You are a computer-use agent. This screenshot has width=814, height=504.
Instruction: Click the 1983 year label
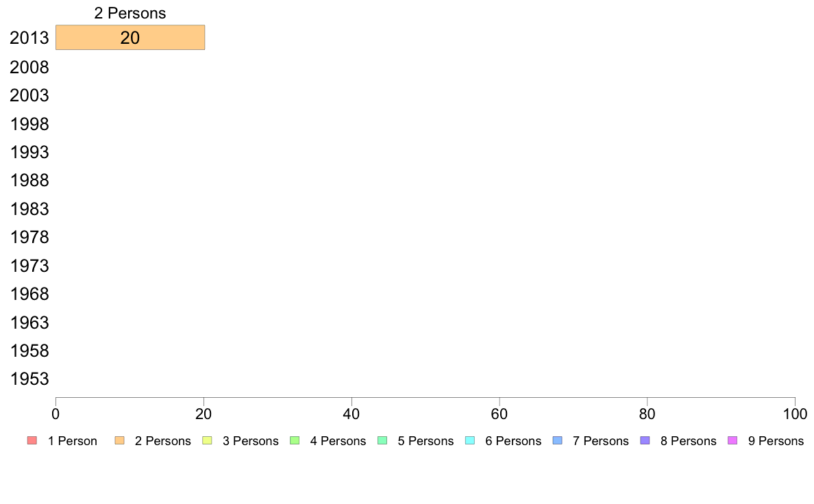(29, 209)
